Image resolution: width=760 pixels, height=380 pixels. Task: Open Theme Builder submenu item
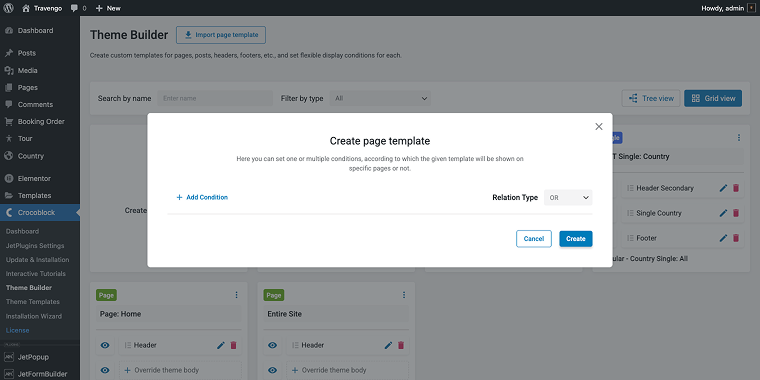click(29, 288)
